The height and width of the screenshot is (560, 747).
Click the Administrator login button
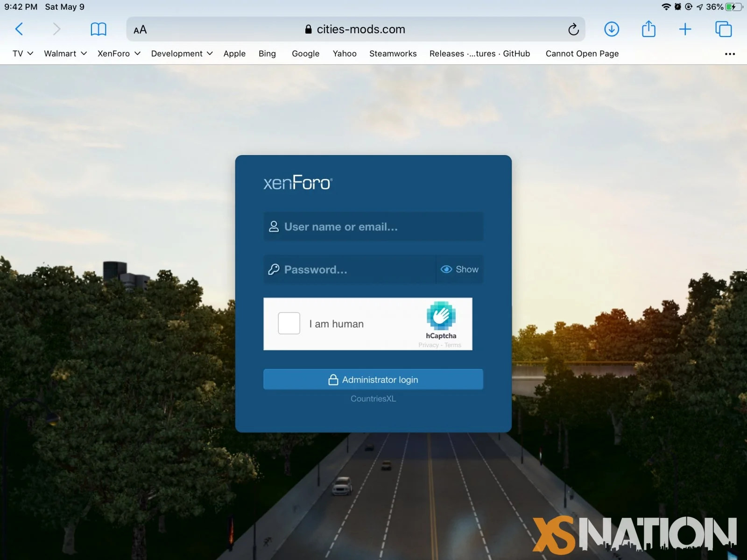[x=373, y=379]
